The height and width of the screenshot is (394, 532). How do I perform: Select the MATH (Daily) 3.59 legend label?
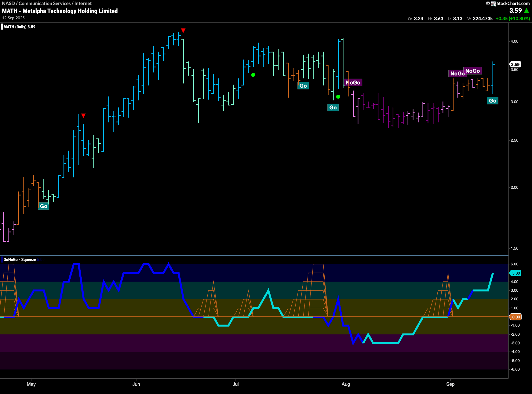click(x=19, y=27)
